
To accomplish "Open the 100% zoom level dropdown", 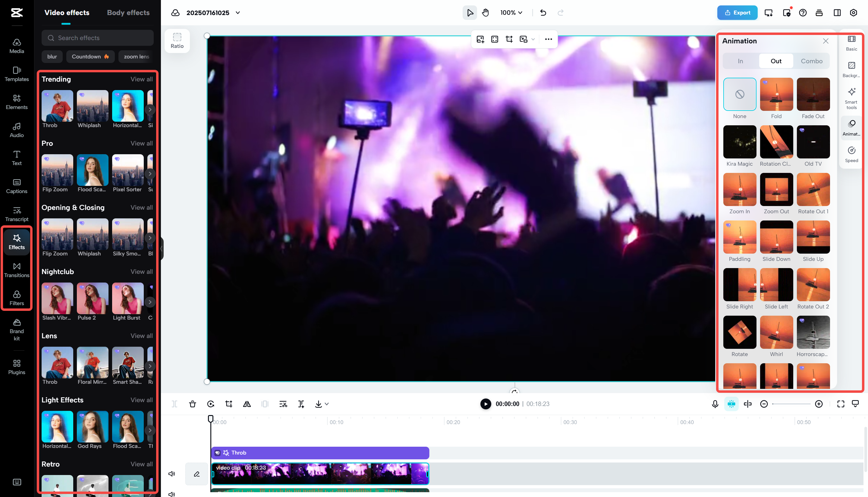I will [511, 13].
